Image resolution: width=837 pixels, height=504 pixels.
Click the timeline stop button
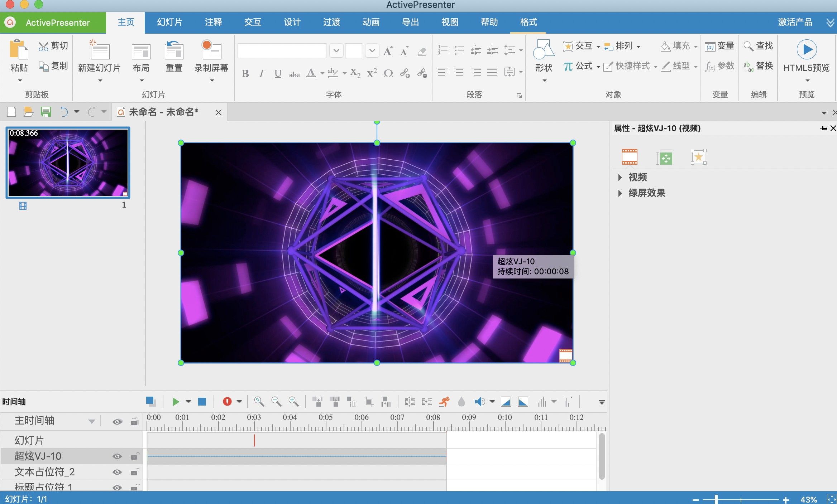(202, 402)
